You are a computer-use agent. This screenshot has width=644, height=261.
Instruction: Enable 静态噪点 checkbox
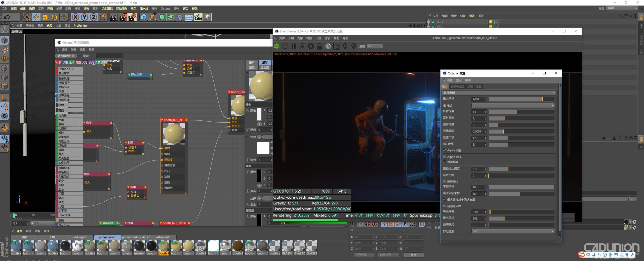[x=445, y=182]
